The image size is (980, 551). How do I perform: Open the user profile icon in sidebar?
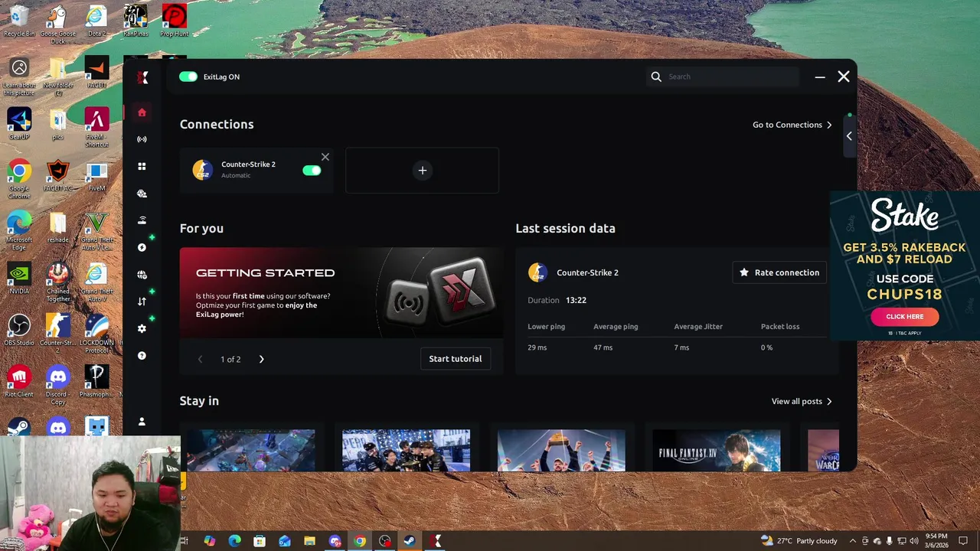(142, 422)
